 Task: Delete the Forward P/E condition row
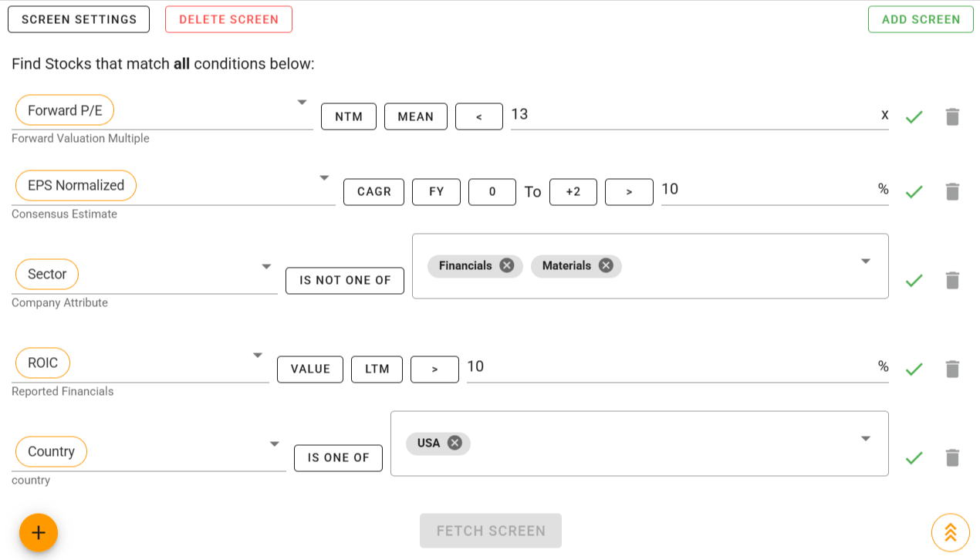tap(952, 116)
